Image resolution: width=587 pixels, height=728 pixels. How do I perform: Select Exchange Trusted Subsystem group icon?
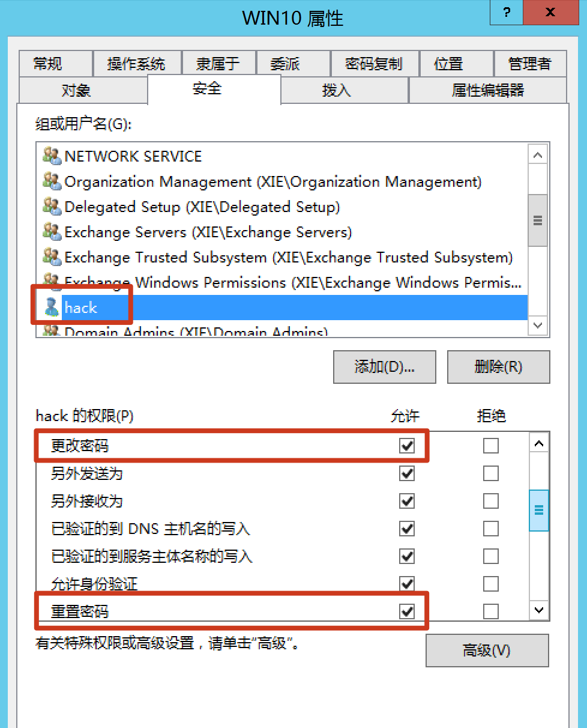click(x=52, y=257)
